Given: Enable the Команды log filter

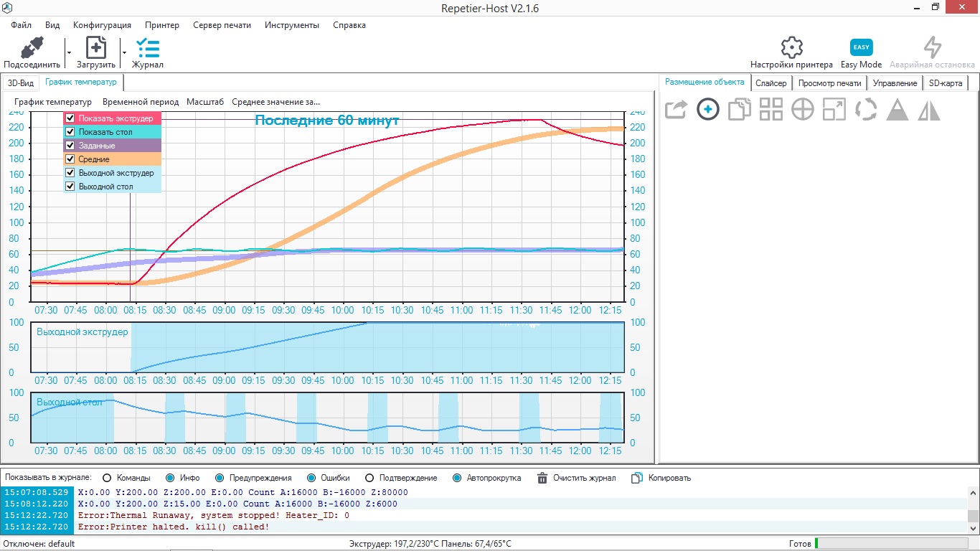Looking at the screenshot, I should click(108, 478).
